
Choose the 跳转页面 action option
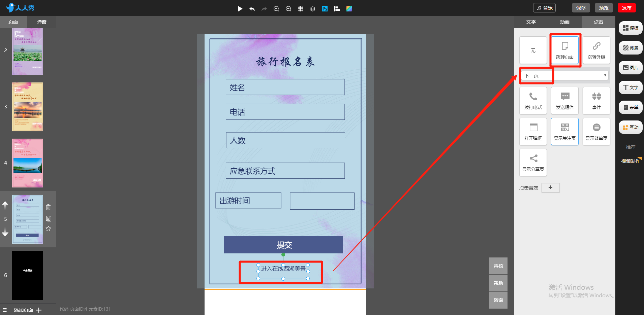(565, 50)
